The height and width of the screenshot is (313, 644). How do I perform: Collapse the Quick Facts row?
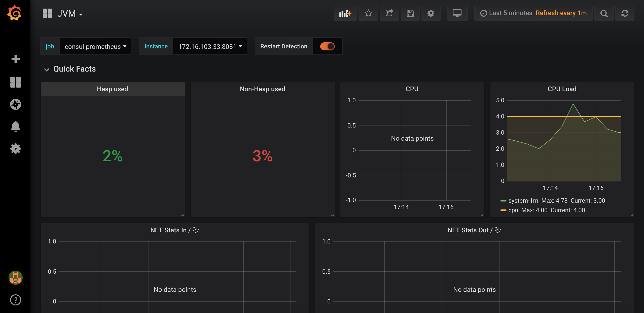tap(70, 69)
